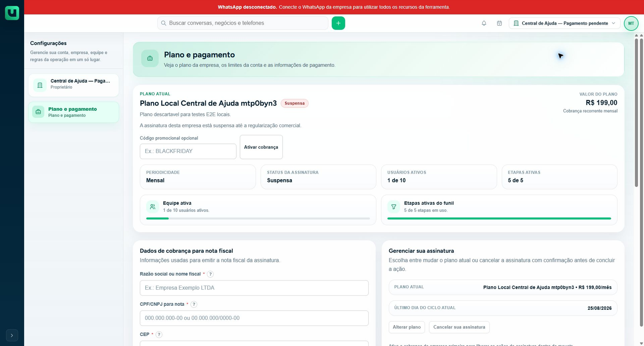The width and height of the screenshot is (644, 346).
Task: Open Central de Ajuda Proprietário company card
Action: coord(74,85)
